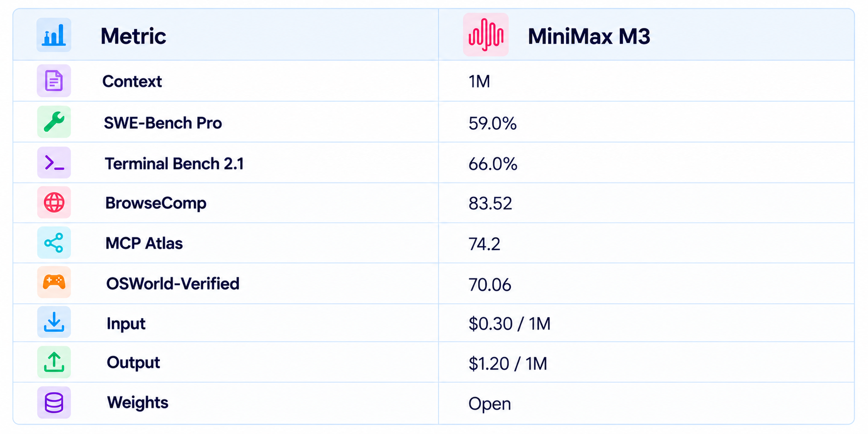Click the 'Open' weights value
Screen dimensions: 868x434
(489, 404)
